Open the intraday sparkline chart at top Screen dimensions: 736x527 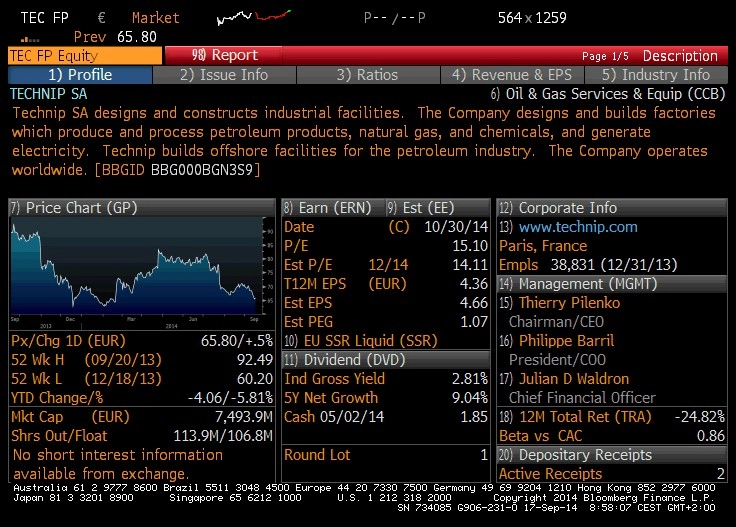pyautogui.click(x=253, y=17)
